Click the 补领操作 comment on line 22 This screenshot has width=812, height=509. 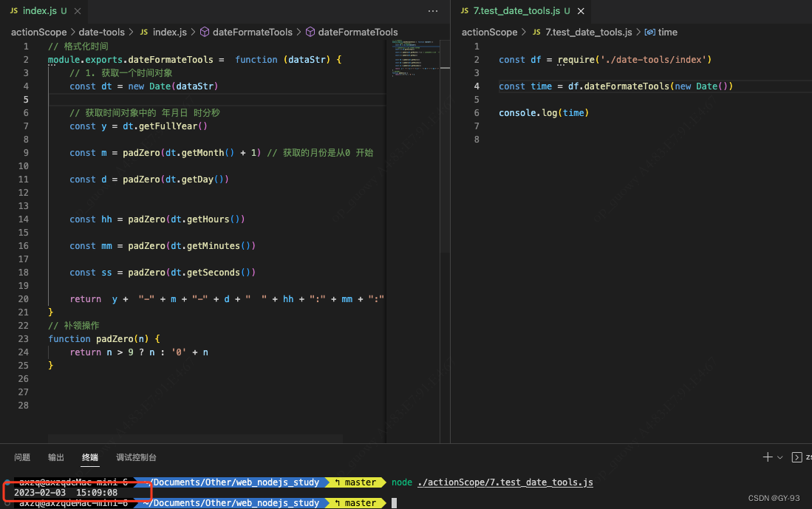(x=74, y=325)
